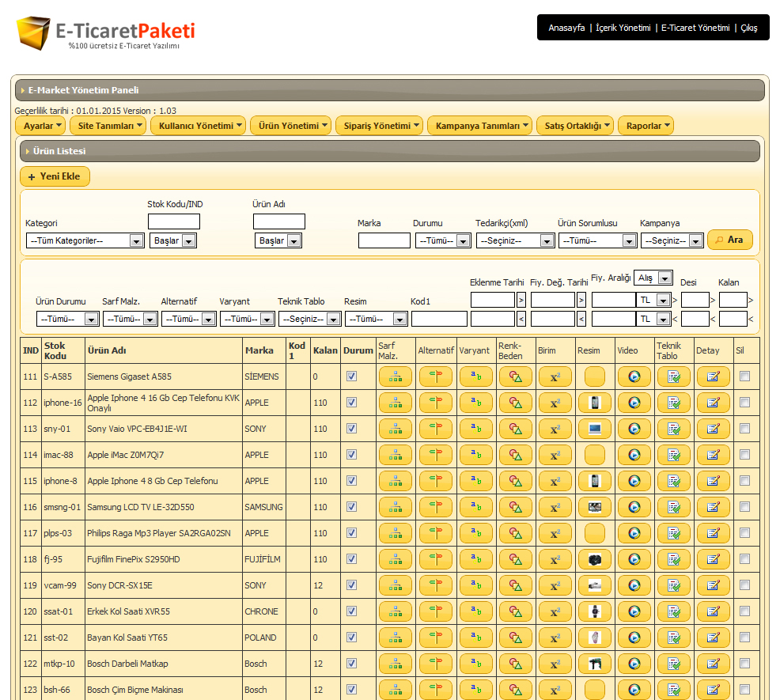
Task: Check Sil checkbox for Apple iMac row
Action: click(x=744, y=455)
